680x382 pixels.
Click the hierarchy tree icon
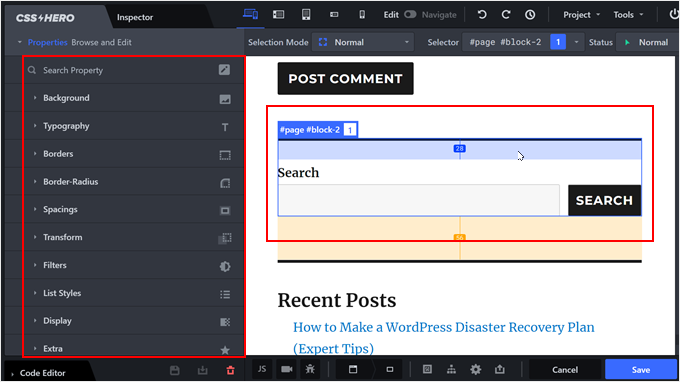click(x=451, y=369)
